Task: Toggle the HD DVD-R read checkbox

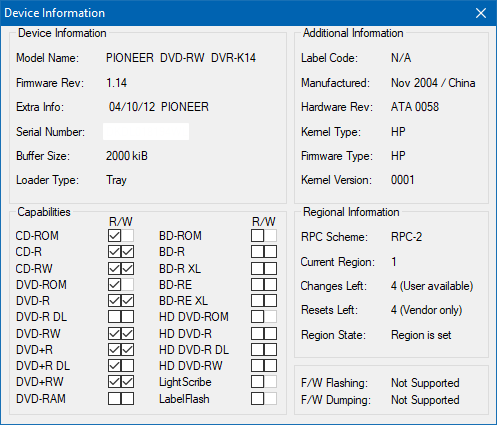Action: (x=257, y=333)
